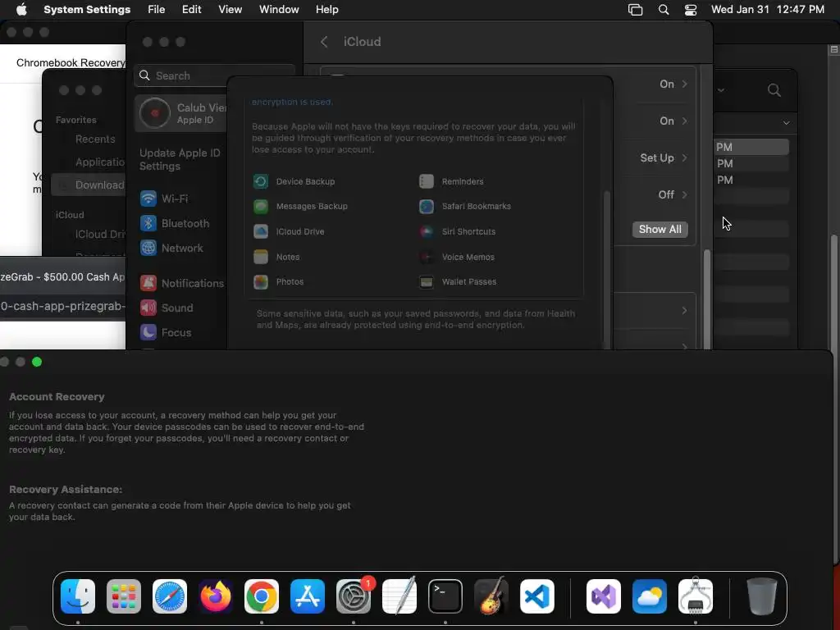Viewport: 840px width, 630px height.
Task: Launch Safari from the dock
Action: 170,596
